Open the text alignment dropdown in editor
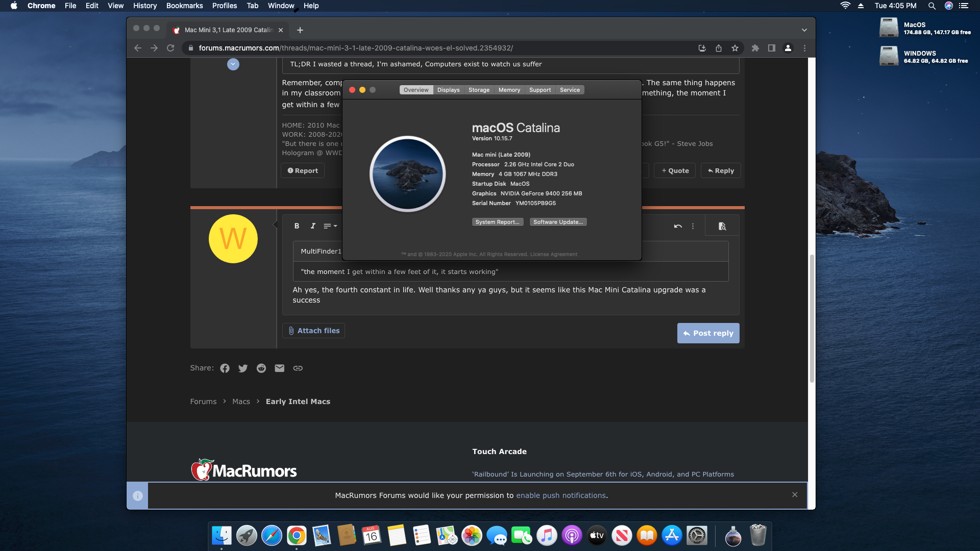The width and height of the screenshot is (980, 551). click(330, 226)
